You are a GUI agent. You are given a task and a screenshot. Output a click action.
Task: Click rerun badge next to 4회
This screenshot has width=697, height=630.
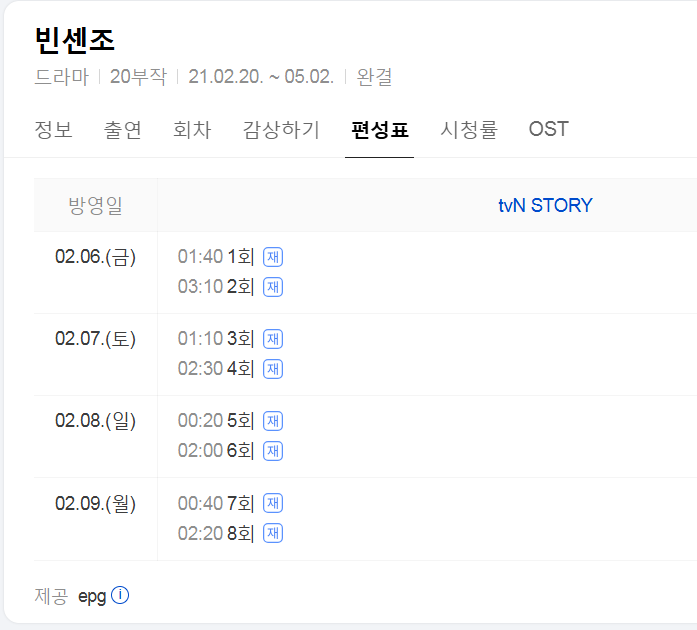(273, 369)
